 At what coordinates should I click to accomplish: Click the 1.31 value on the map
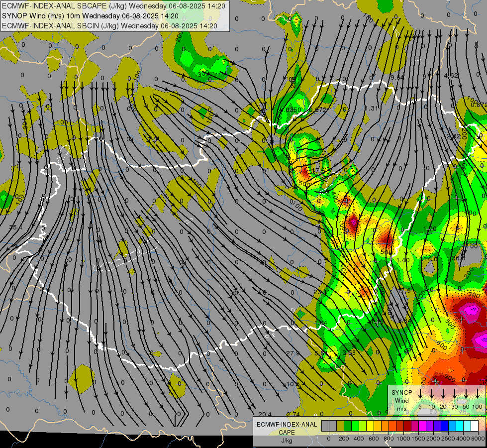click(x=372, y=108)
